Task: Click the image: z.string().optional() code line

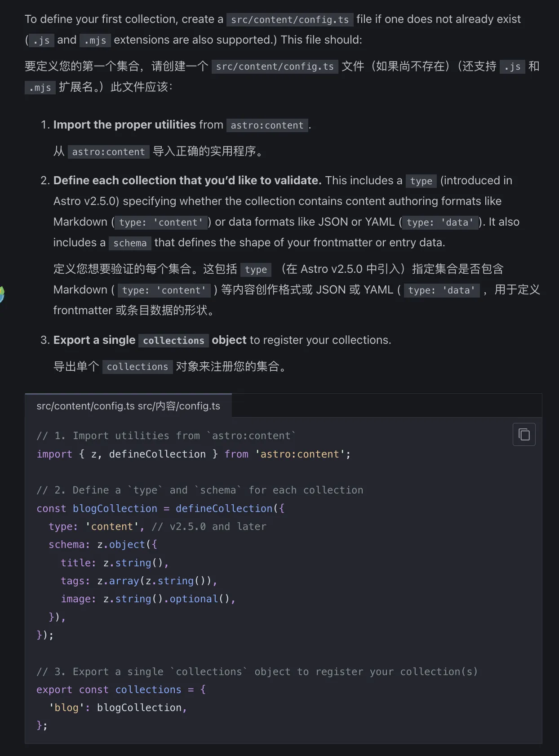Action: (x=148, y=599)
